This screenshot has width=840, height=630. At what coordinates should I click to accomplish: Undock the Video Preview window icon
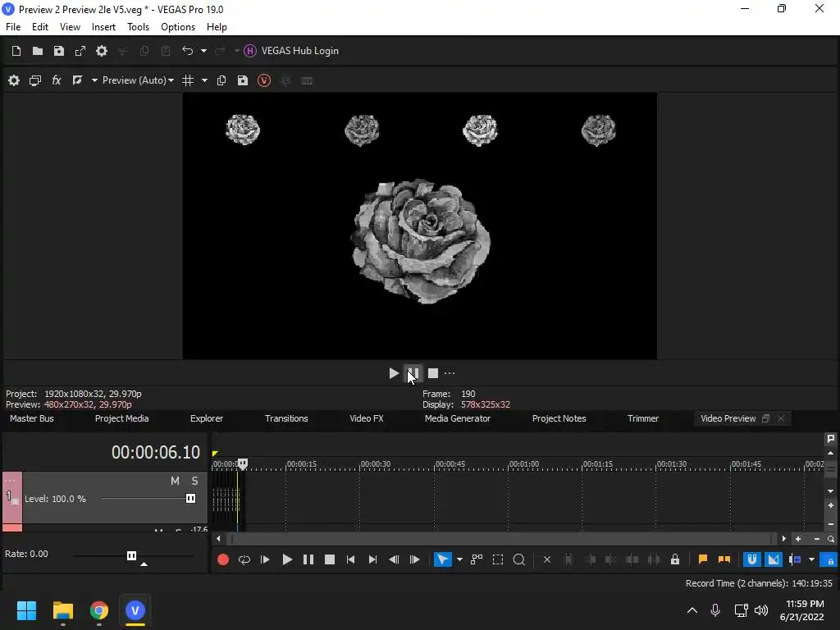tap(765, 418)
